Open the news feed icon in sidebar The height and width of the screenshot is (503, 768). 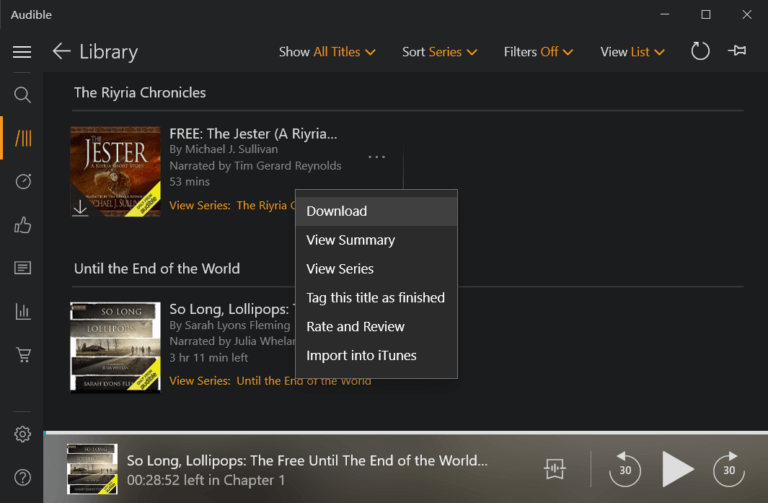point(23,268)
